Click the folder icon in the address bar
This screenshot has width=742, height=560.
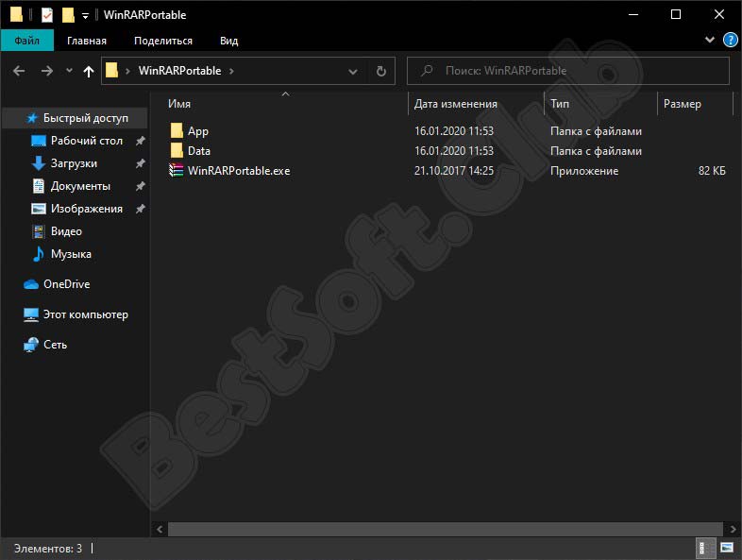pyautogui.click(x=111, y=71)
